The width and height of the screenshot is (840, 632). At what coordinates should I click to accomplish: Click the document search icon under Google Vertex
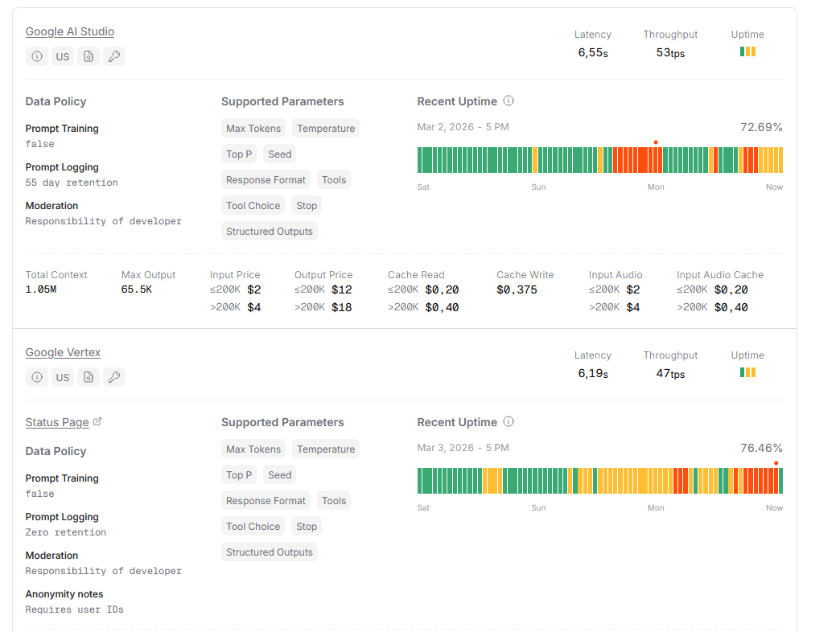(x=89, y=377)
